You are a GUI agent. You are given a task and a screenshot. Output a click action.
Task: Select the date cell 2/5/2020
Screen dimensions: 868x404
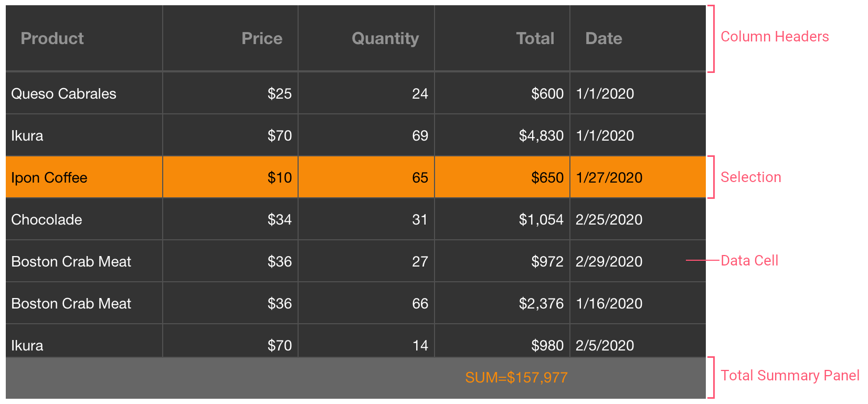[x=605, y=345]
